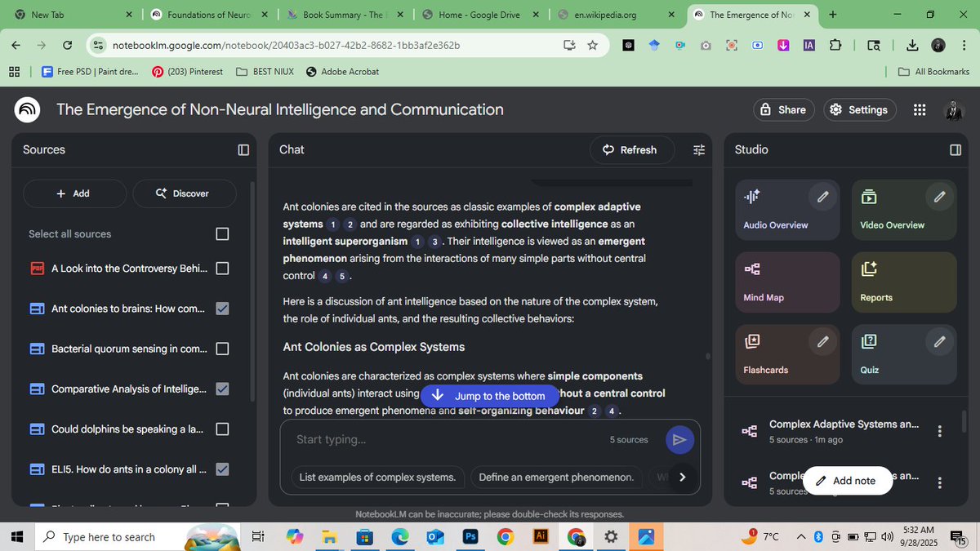Open Reports in Studio

pos(904,282)
